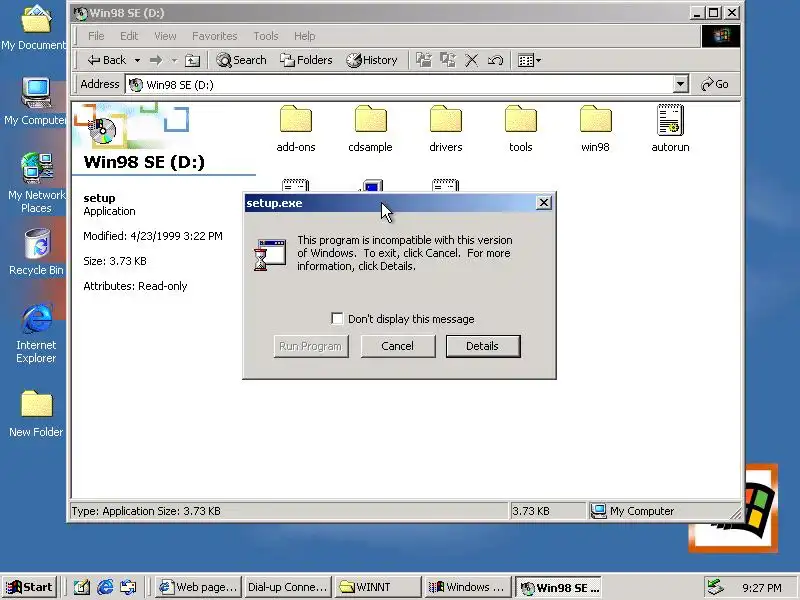Open the Tools menu
This screenshot has width=800, height=600.
[266, 36]
